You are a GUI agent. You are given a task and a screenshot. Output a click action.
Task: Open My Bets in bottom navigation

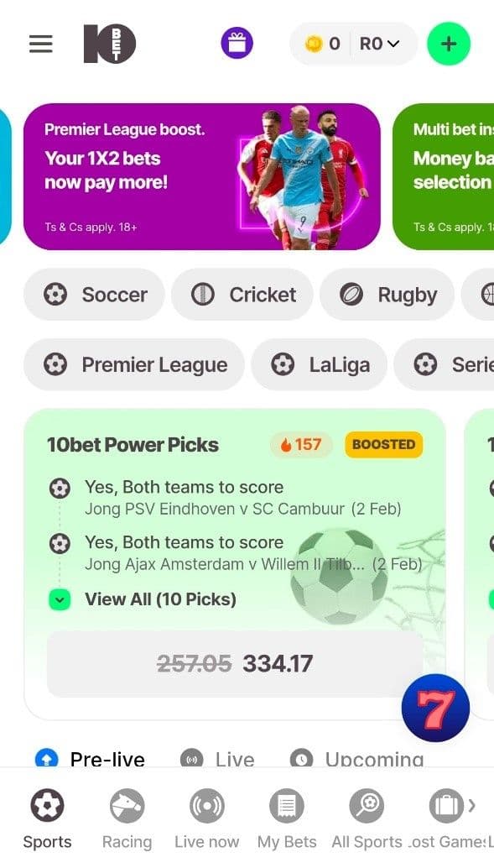(x=287, y=819)
